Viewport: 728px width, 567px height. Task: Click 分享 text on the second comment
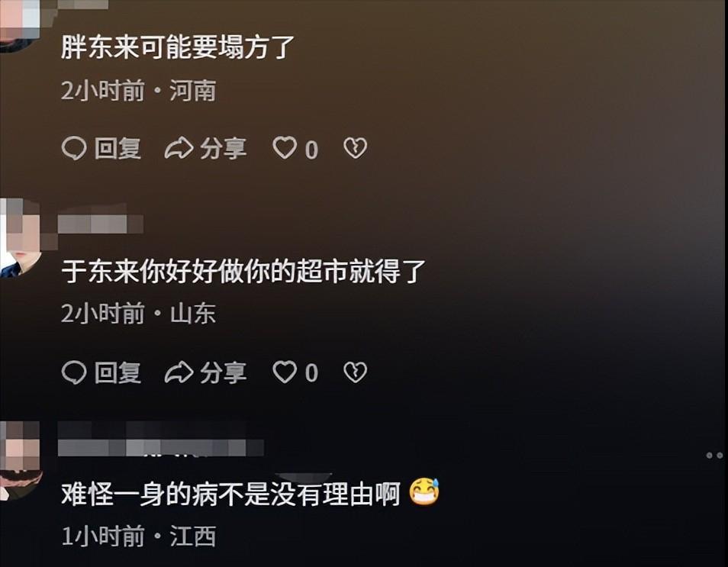(224, 372)
